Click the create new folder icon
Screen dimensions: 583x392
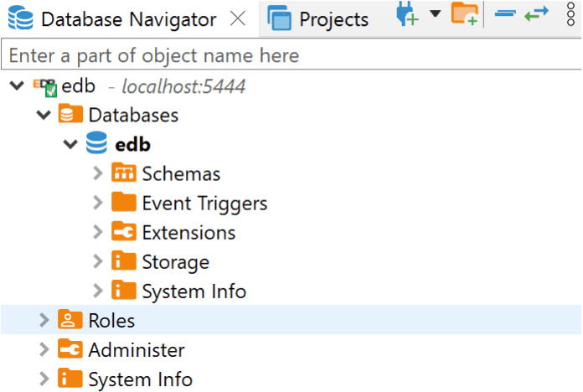(x=464, y=14)
